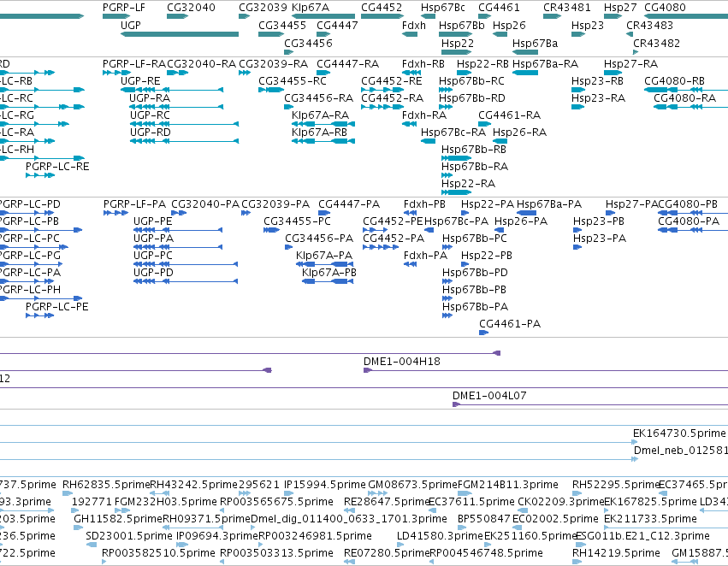This screenshot has width=728, height=566.
Task: Select the CG4080-RB transcript label
Action: coord(675,81)
